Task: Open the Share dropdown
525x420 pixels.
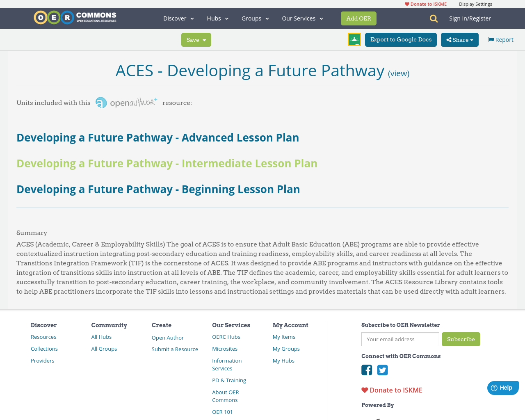Action: click(459, 39)
